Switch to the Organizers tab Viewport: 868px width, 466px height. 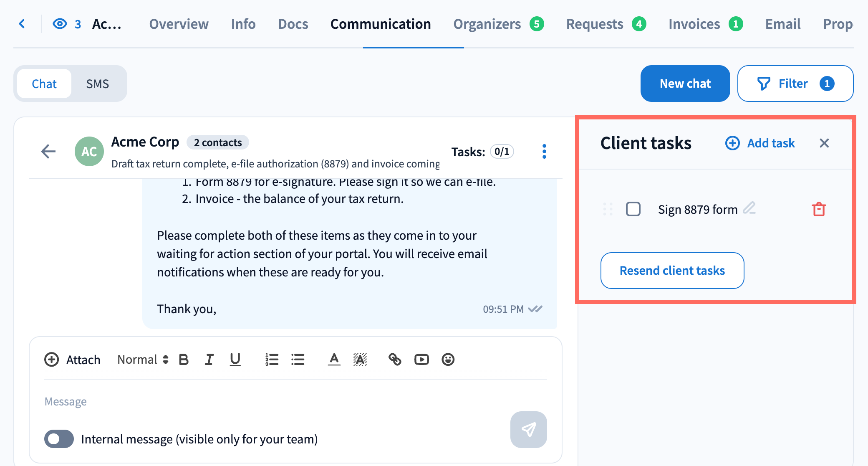(487, 24)
